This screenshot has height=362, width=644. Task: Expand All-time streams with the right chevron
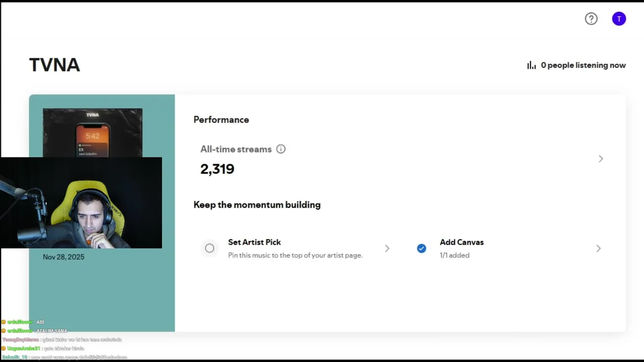coord(601,159)
